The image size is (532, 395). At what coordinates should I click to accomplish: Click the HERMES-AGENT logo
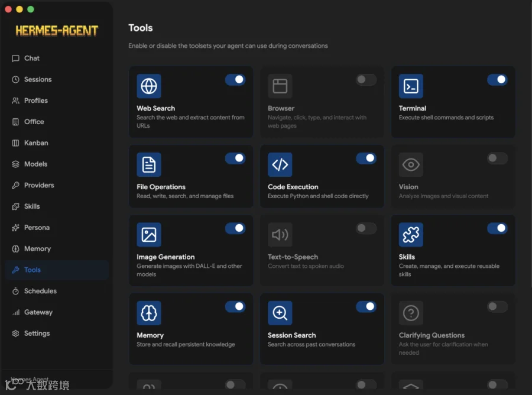(x=57, y=31)
